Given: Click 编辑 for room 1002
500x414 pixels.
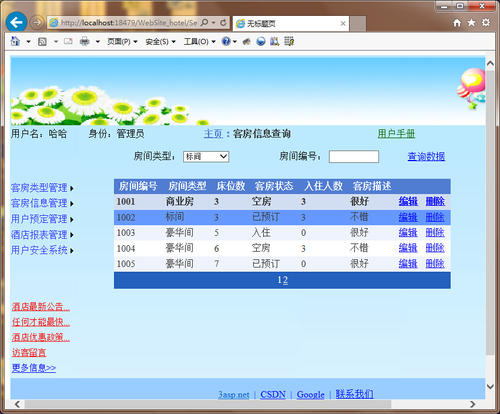Looking at the screenshot, I should point(408,217).
